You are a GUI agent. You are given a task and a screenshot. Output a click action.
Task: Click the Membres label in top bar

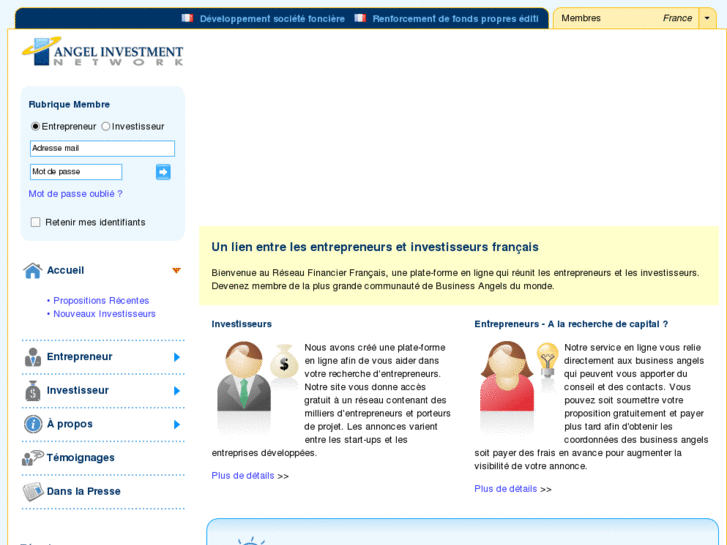coord(581,18)
